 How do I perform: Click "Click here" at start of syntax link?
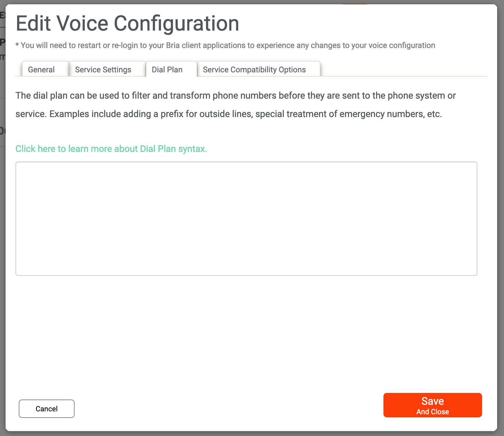pos(35,149)
